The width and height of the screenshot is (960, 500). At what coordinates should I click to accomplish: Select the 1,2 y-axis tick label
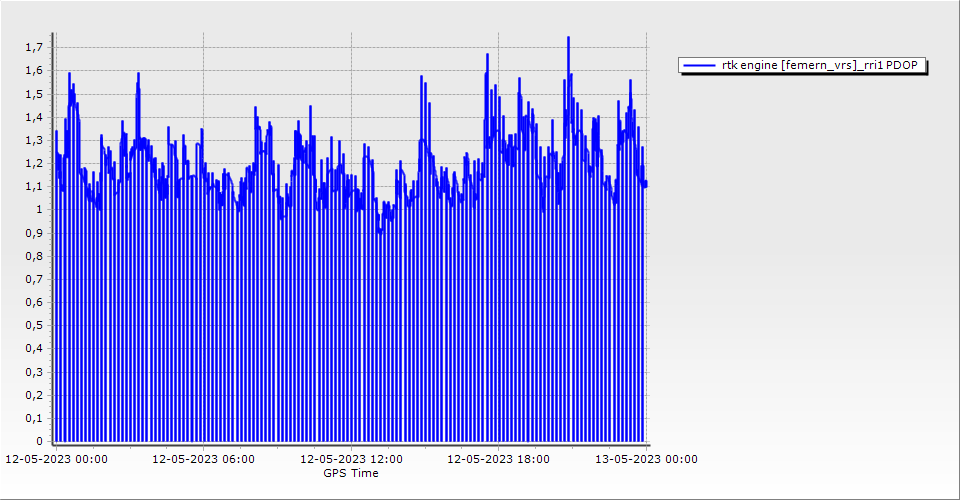tap(34, 163)
